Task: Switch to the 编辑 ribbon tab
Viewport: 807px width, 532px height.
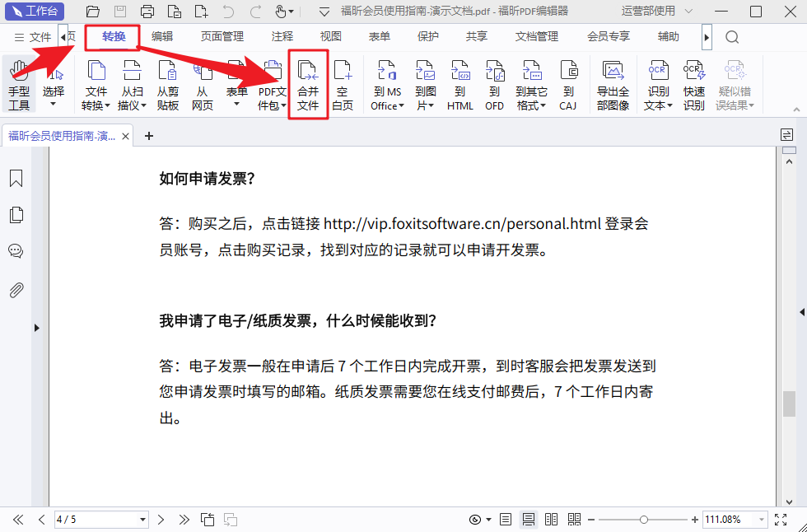Action: pos(162,37)
